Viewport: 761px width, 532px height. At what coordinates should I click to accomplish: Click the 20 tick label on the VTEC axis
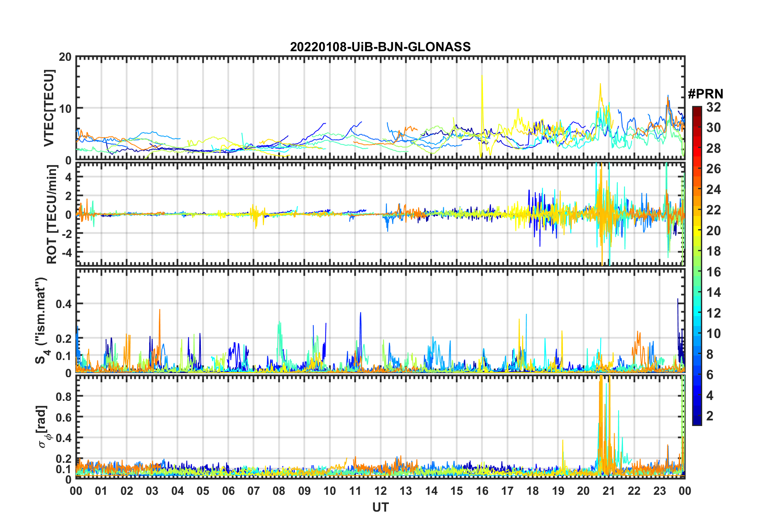[x=65, y=57]
